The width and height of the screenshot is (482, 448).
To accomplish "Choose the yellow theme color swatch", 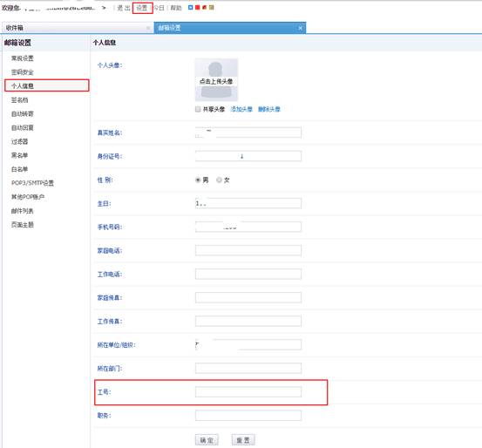I will coord(212,7).
